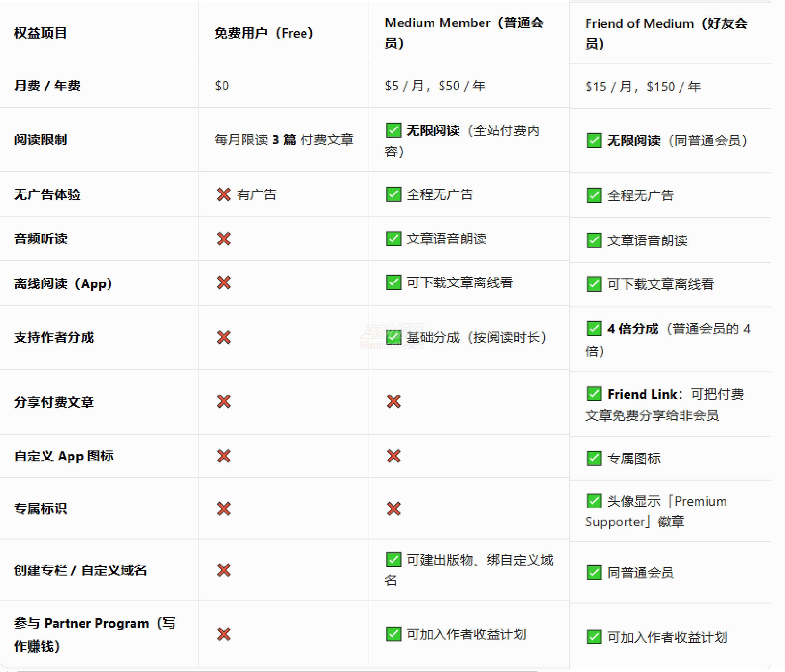Click the 专属标识 row label
The width and height of the screenshot is (785, 672).
(41, 509)
